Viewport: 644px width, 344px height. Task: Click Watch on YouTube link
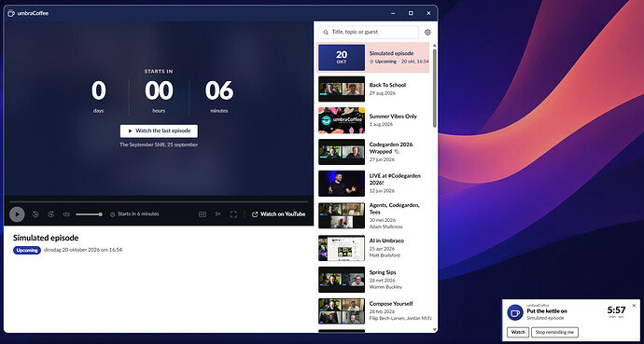(x=278, y=214)
